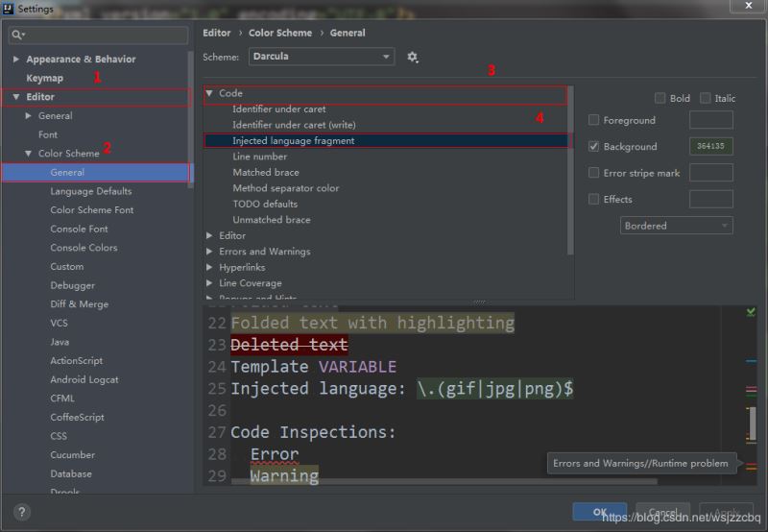The width and height of the screenshot is (768, 532).
Task: Uncheck the Background checkbox
Action: [x=594, y=147]
